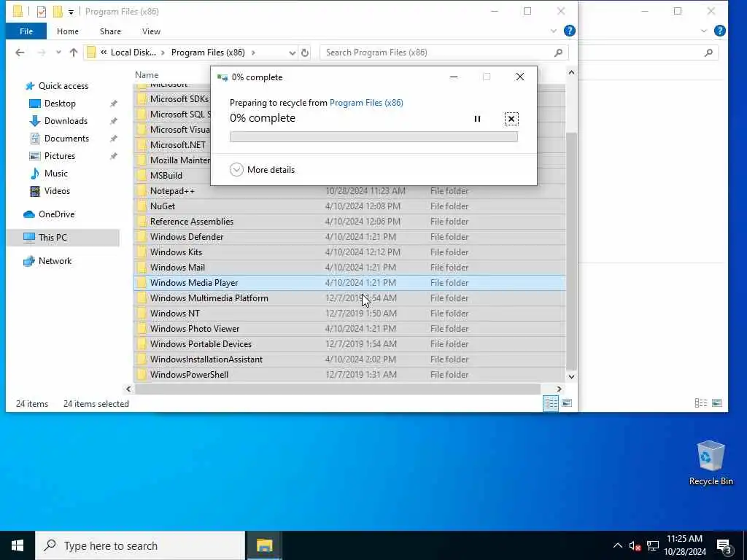
Task: Click the New folder quick access icon
Action: [58, 12]
